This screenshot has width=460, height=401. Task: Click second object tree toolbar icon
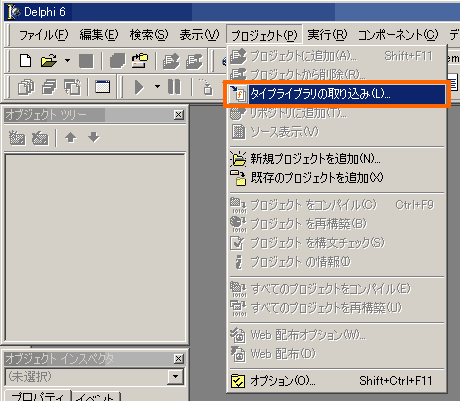coord(40,137)
